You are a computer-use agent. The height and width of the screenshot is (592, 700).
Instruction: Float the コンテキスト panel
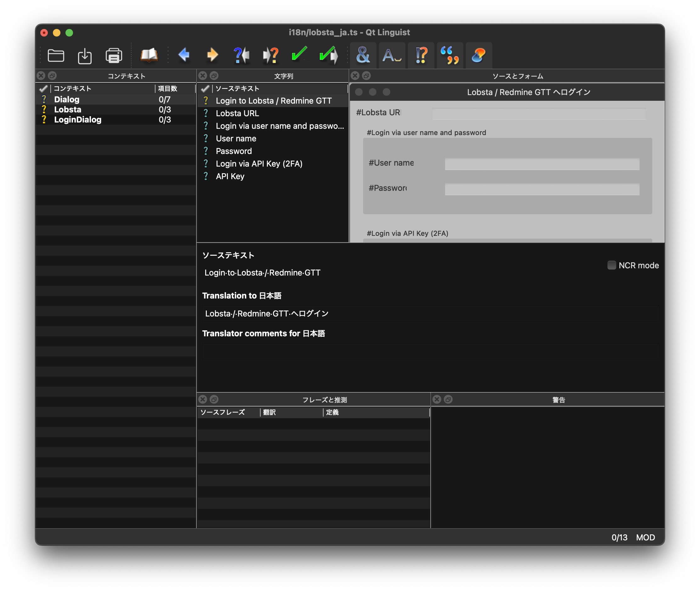tap(52, 76)
